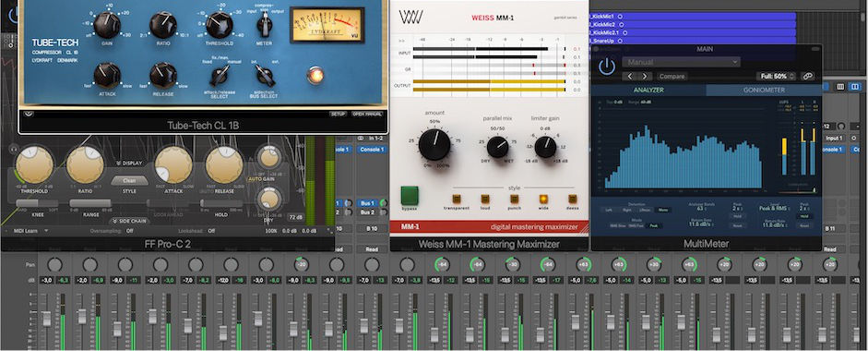Click the Weiss MM-1 bypass button
Screen dimensions: 868x351
[409, 195]
